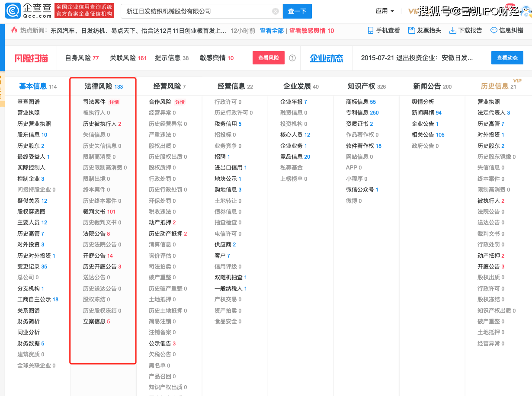Viewport: 532px width, 396px height.
Task: Click the download report icon
Action: click(x=453, y=30)
